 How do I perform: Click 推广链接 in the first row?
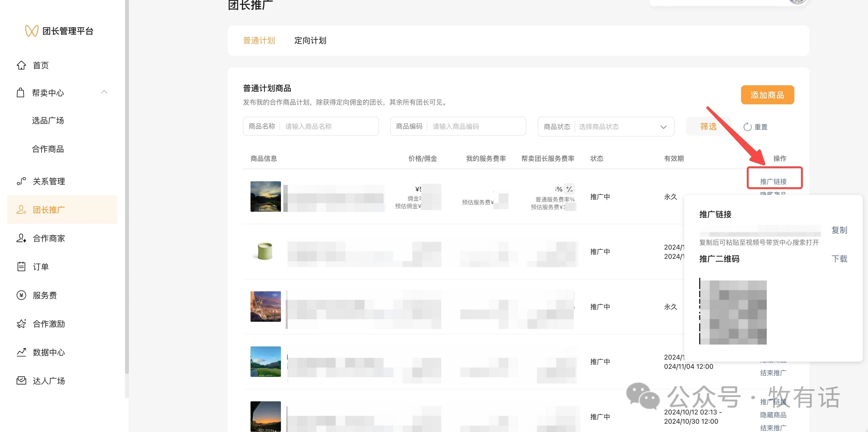(x=773, y=181)
